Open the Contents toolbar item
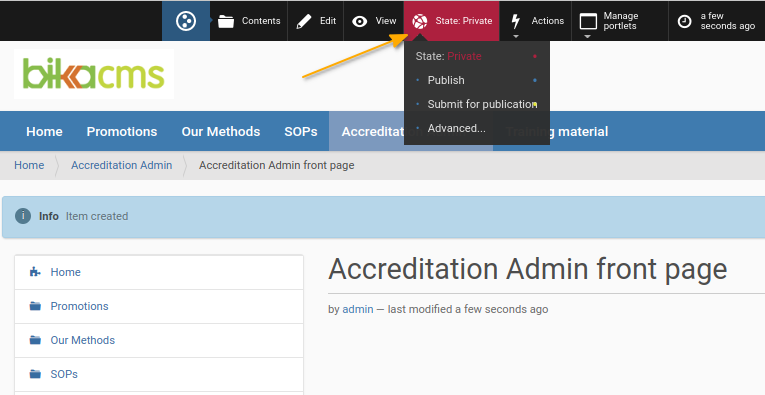The image size is (765, 395). [x=249, y=21]
